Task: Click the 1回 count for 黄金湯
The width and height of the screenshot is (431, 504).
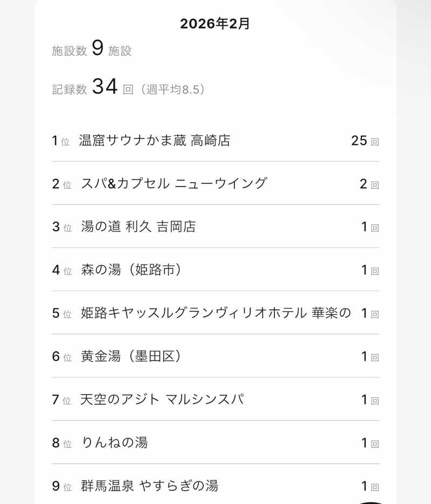Action: [370, 357]
